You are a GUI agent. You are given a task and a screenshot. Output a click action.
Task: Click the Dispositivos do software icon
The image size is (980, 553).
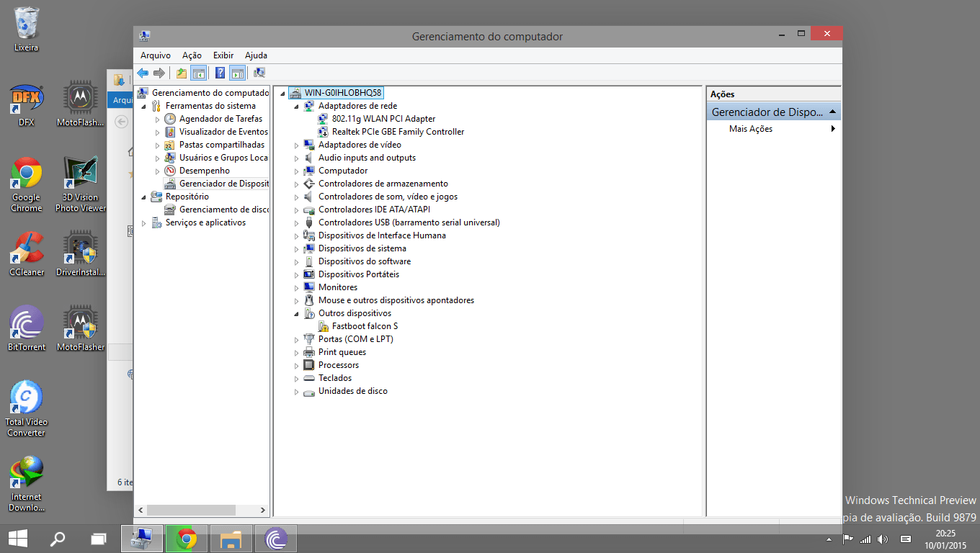[309, 261]
